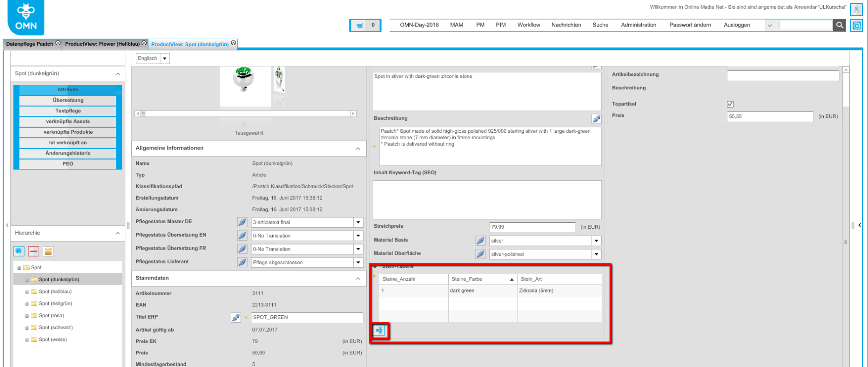Click the Änderungshistorie button
The image size is (868, 367).
pyautogui.click(x=68, y=153)
